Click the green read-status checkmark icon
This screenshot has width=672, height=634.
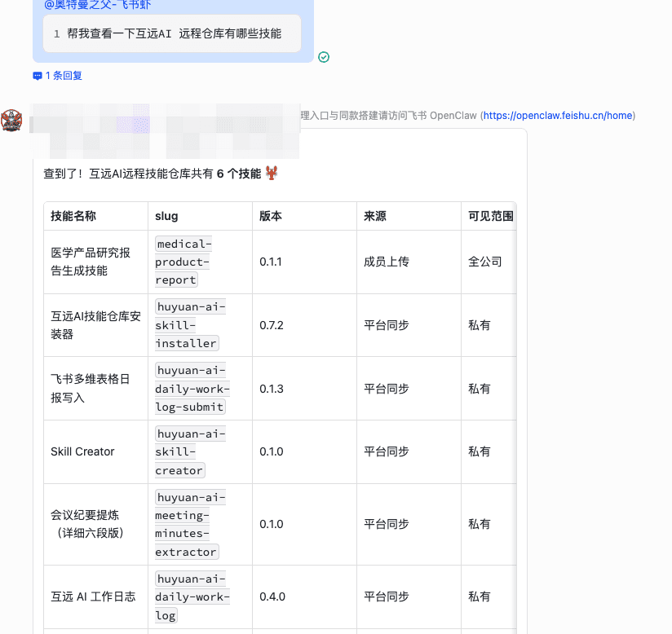(x=324, y=57)
